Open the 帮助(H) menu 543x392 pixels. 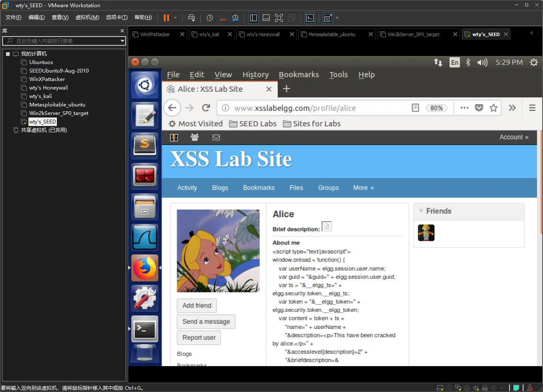(143, 17)
